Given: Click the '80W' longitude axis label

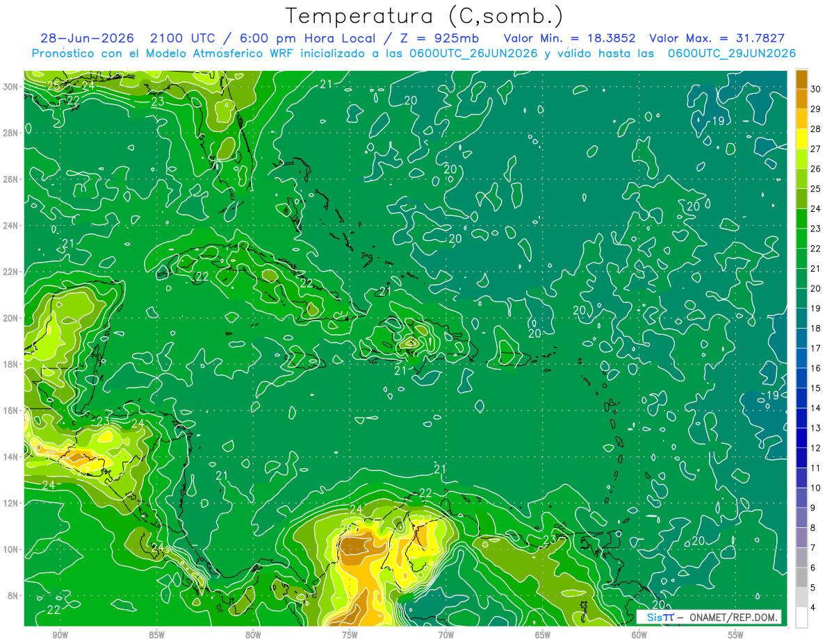Looking at the screenshot, I should coord(253,635).
